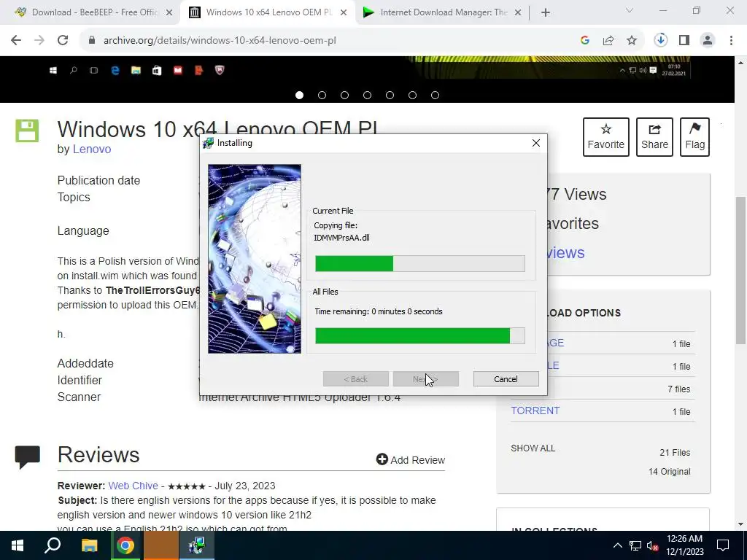Open taskbar search
Screen dimensions: 747x560
(x=53, y=545)
